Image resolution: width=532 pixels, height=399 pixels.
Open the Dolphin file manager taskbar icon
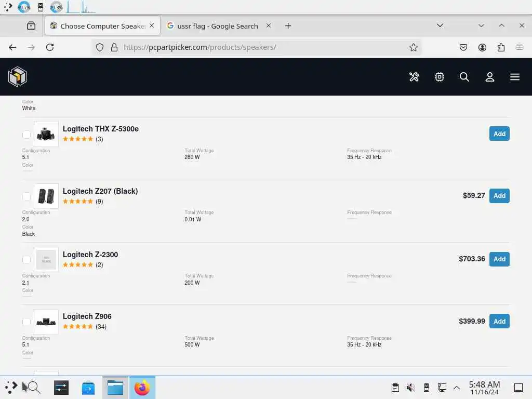[x=115, y=388]
